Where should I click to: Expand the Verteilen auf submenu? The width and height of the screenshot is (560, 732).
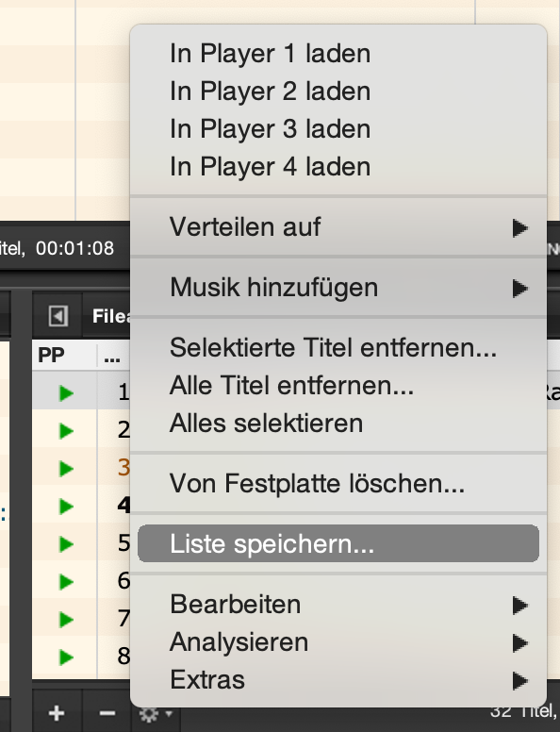coord(338,227)
